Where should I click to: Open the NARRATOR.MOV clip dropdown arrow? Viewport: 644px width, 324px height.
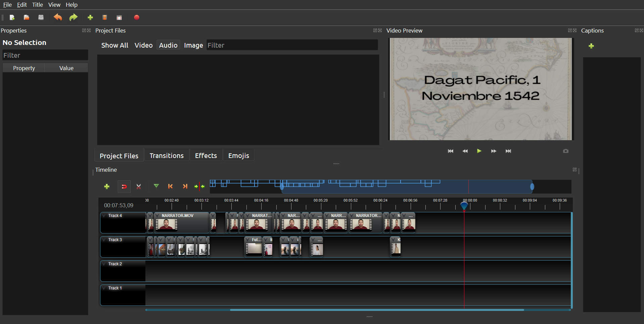pyautogui.click(x=156, y=216)
